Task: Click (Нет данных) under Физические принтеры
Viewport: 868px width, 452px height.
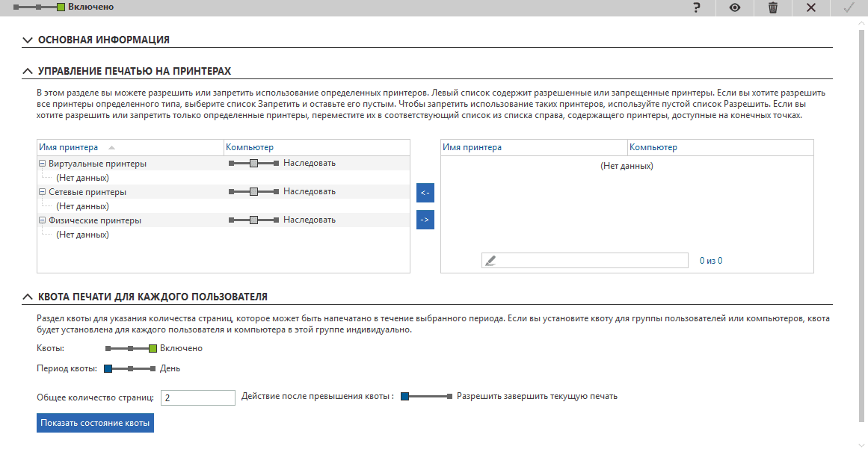Action: [x=82, y=235]
